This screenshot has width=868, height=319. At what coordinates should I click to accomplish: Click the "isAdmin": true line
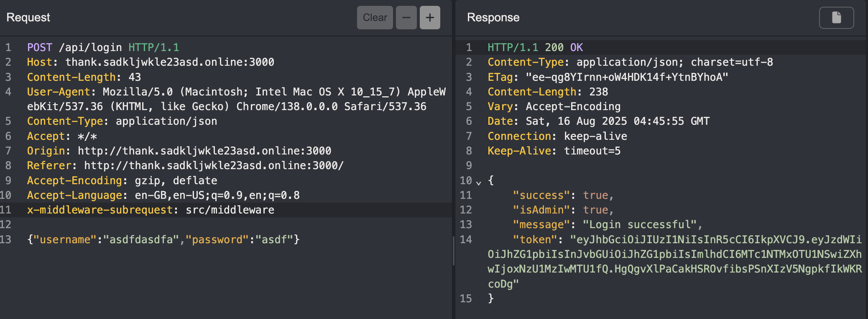(564, 210)
